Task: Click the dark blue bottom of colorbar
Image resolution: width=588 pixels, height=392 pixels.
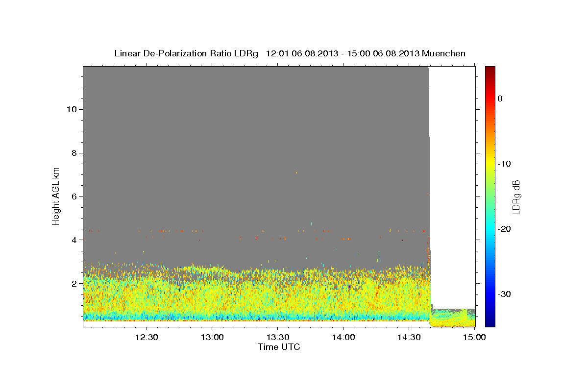Action: [x=490, y=322]
